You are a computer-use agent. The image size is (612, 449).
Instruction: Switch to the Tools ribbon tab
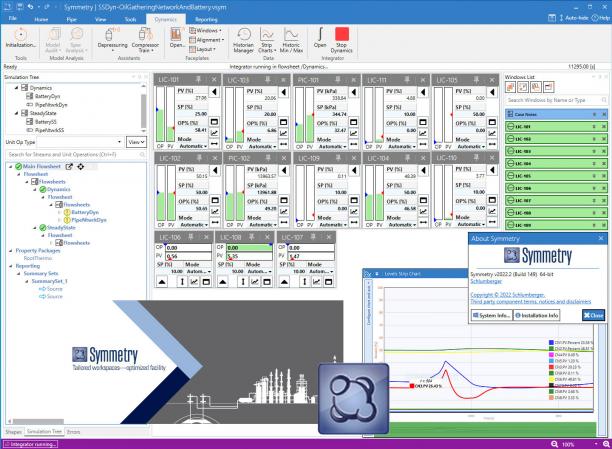(130, 19)
